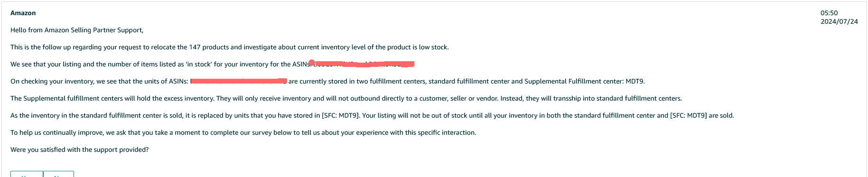Click 'transship into standard fulfillment centers' text
The image size is (868, 177).
click(613, 98)
